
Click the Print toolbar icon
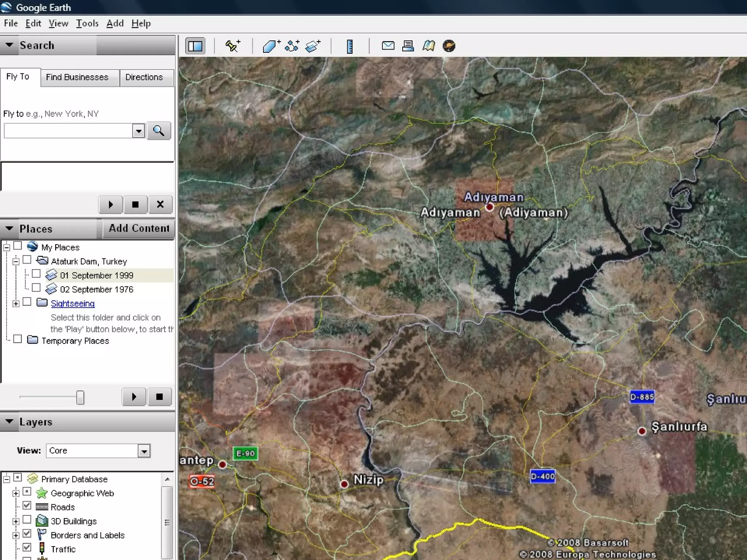408,46
